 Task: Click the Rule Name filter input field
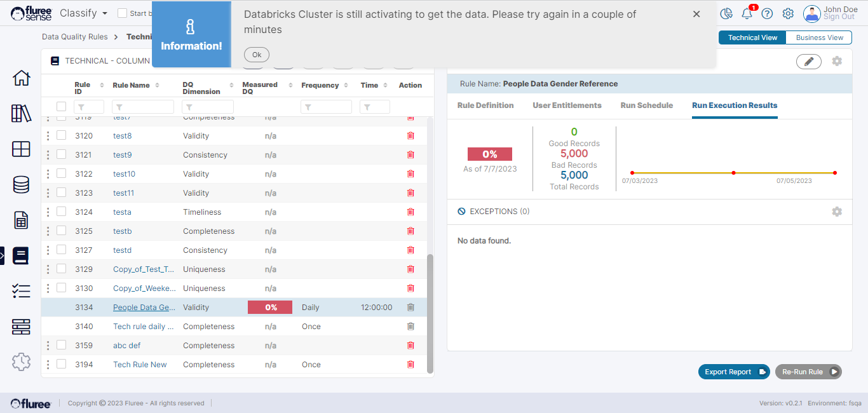(143, 107)
